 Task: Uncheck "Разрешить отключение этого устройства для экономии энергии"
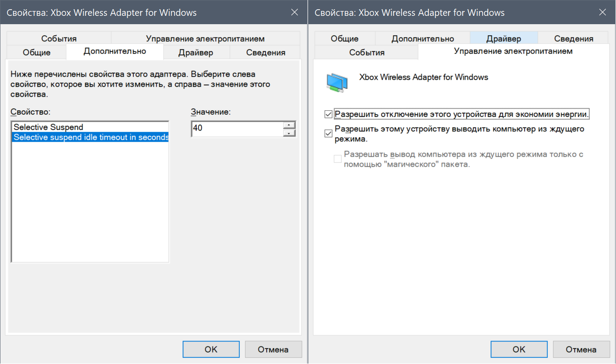pyautogui.click(x=328, y=114)
